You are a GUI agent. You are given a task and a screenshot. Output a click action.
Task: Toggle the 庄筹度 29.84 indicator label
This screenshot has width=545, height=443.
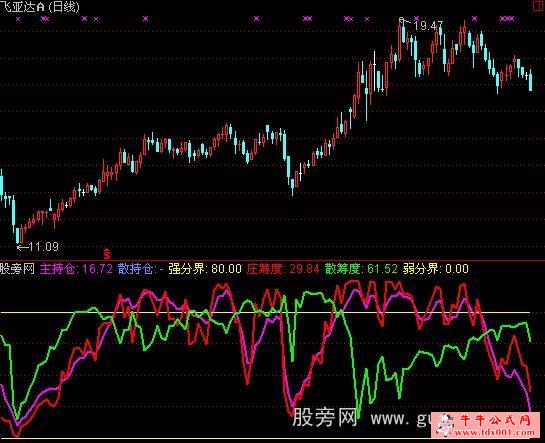pos(283,269)
